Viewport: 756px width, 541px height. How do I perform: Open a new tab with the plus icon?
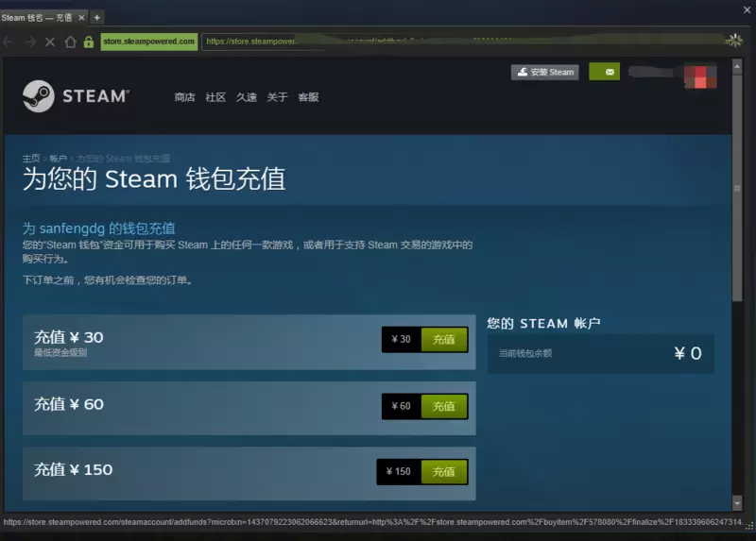click(97, 18)
